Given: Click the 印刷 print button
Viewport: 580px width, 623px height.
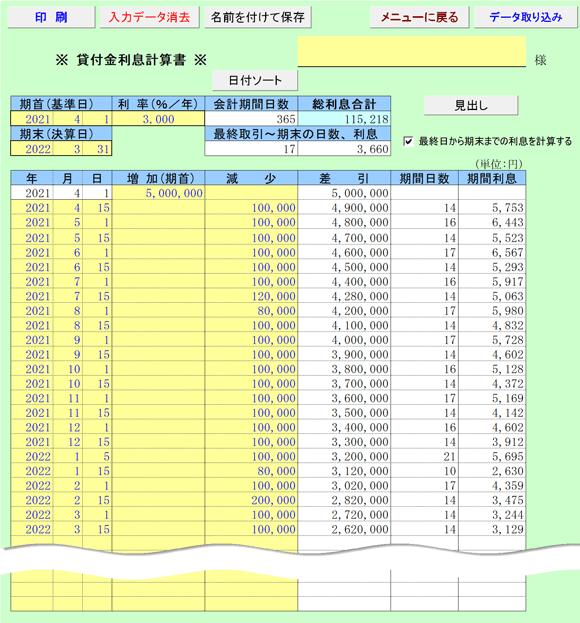Looking at the screenshot, I should point(51,17).
